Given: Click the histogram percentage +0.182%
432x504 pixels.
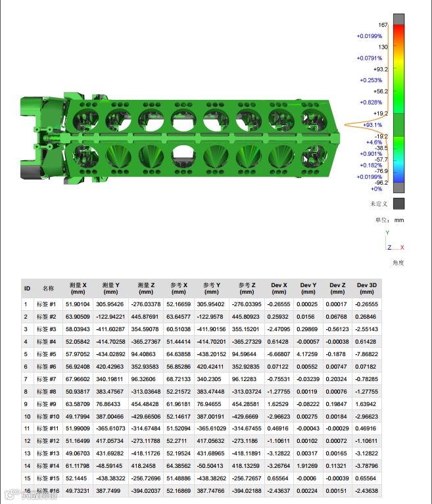Looking at the screenshot, I should pos(371,165).
